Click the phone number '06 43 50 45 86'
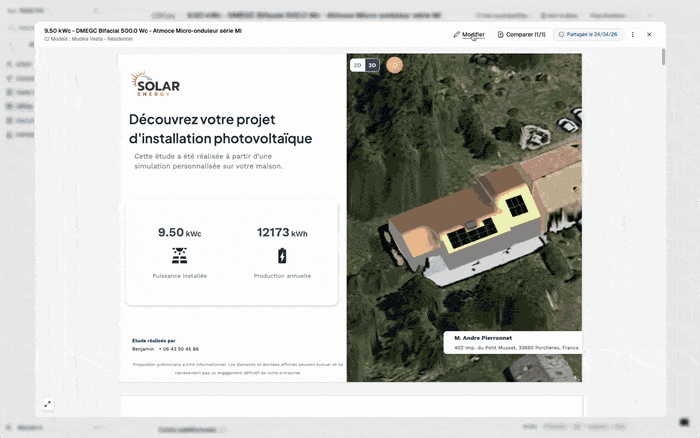 pyautogui.click(x=181, y=349)
